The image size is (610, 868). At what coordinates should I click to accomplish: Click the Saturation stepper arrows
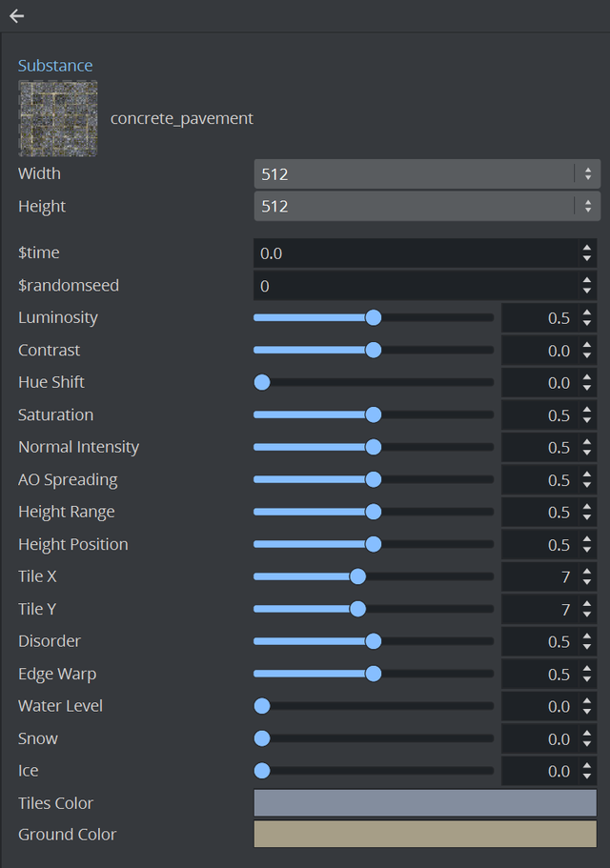587,415
